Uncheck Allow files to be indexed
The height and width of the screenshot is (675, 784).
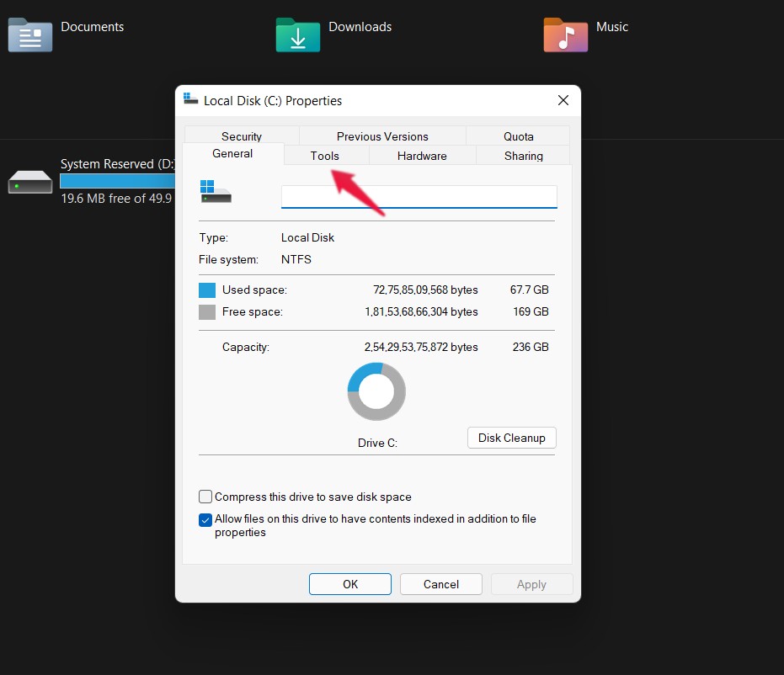[205, 519]
